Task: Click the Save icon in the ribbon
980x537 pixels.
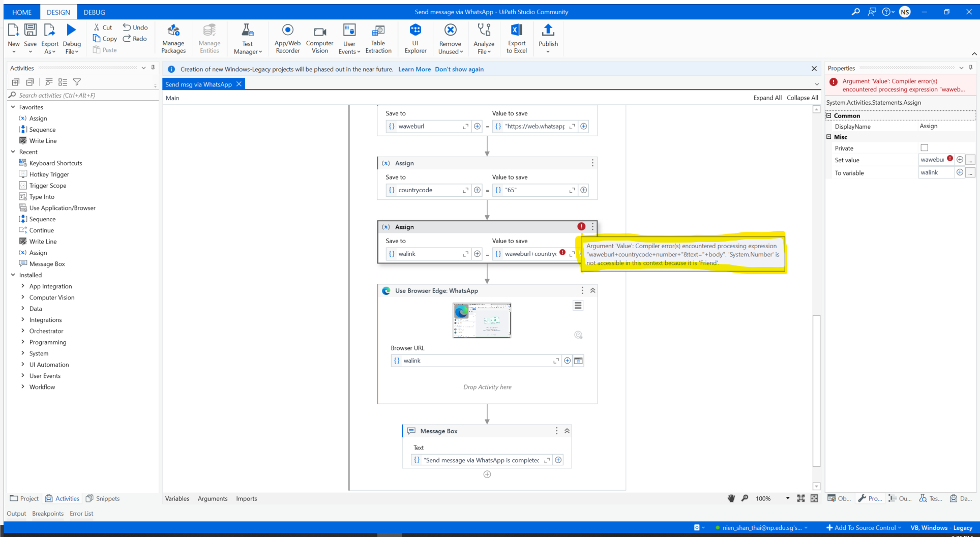Action: click(31, 30)
